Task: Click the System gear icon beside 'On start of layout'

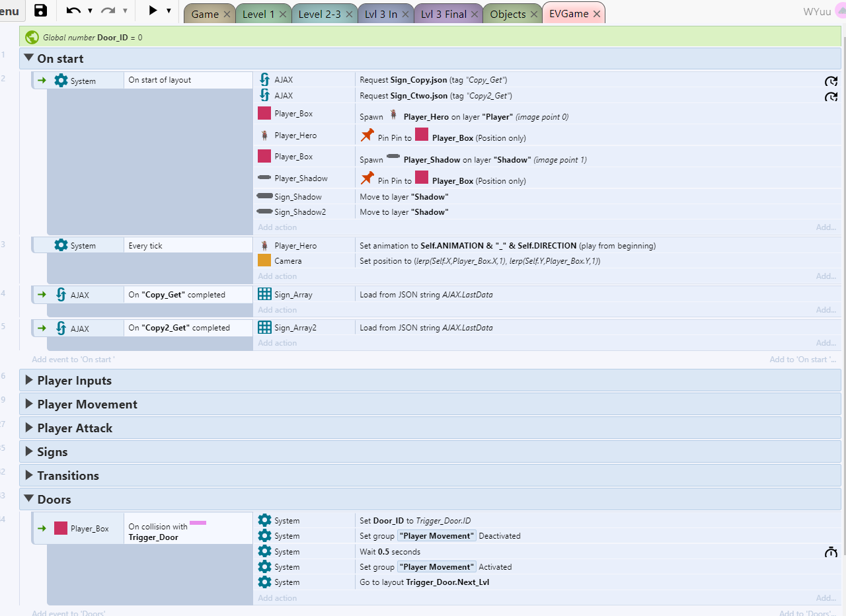Action: [61, 81]
